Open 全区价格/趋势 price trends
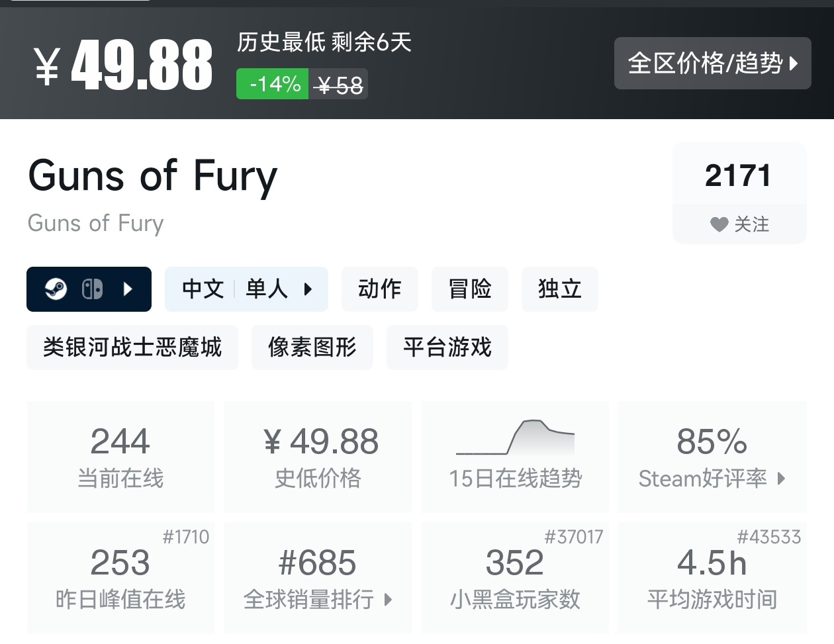The height and width of the screenshot is (644, 834). (x=712, y=63)
